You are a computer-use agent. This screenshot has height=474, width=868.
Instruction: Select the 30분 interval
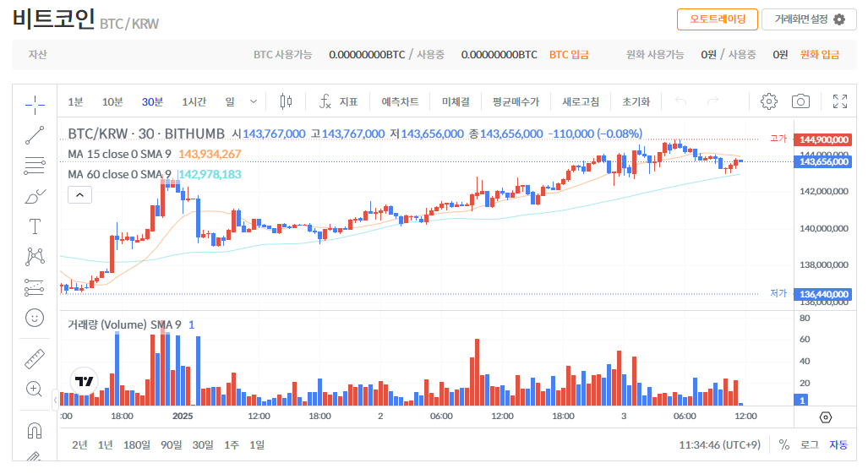click(152, 101)
